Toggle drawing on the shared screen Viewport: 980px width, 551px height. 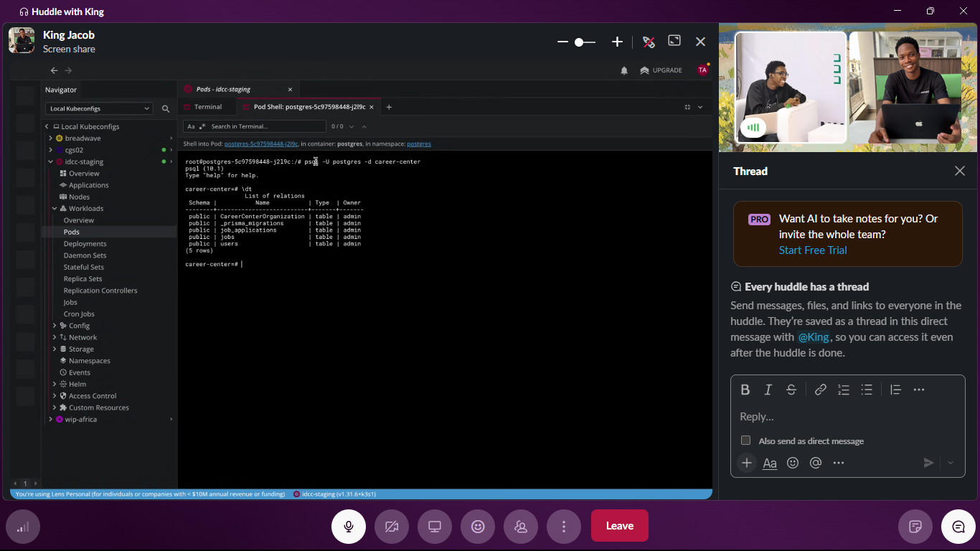pyautogui.click(x=649, y=42)
